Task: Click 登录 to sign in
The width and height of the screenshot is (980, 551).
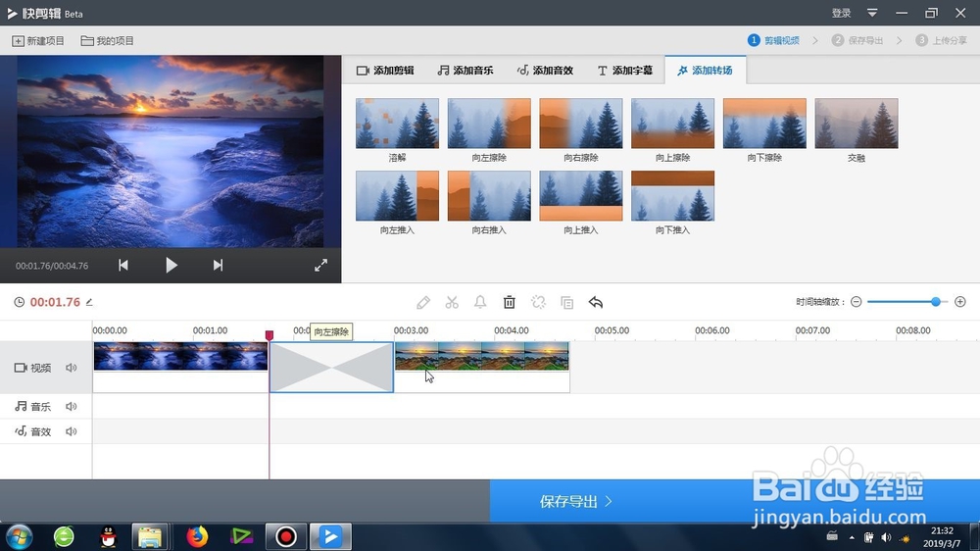Action: (x=841, y=13)
